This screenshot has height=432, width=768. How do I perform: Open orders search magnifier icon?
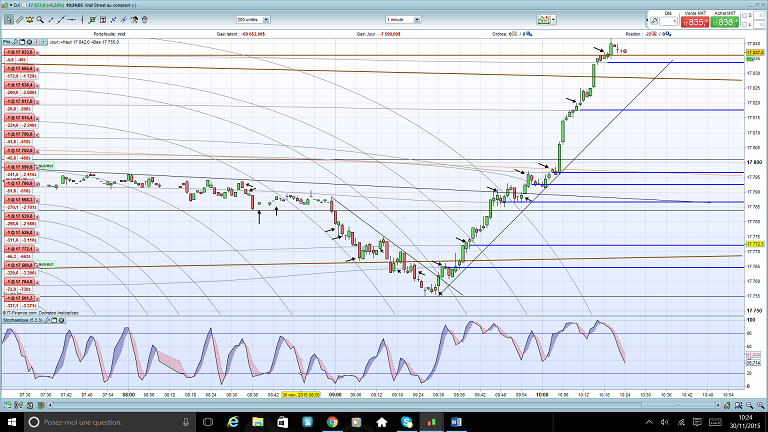pos(529,34)
